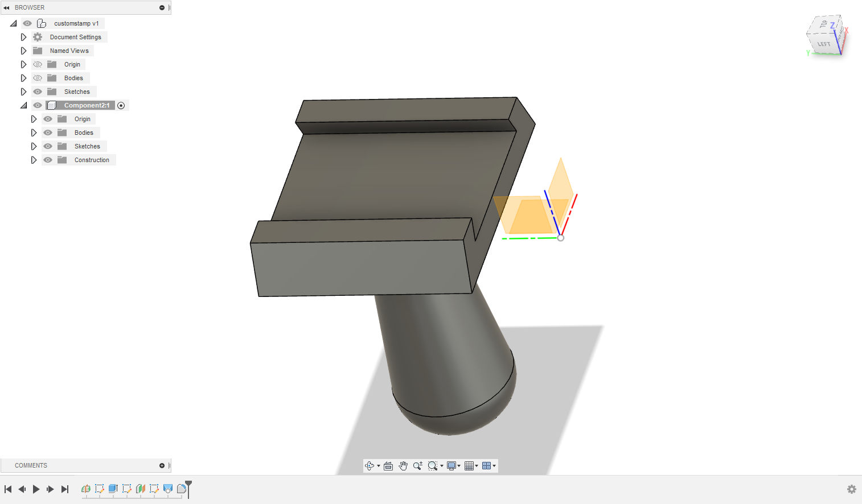Open Display Settings monitor icon

pyautogui.click(x=451, y=466)
